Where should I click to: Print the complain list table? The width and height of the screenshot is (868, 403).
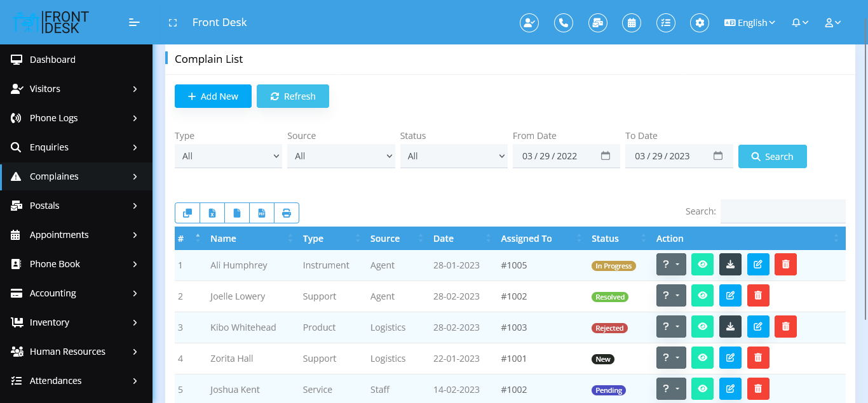click(286, 213)
